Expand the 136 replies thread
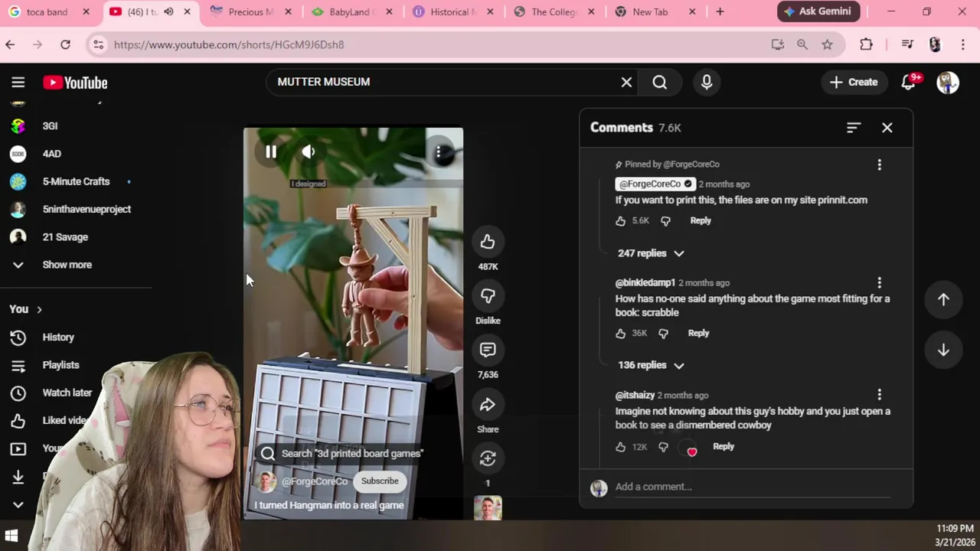Screen dimensions: 980x551 (x=651, y=365)
